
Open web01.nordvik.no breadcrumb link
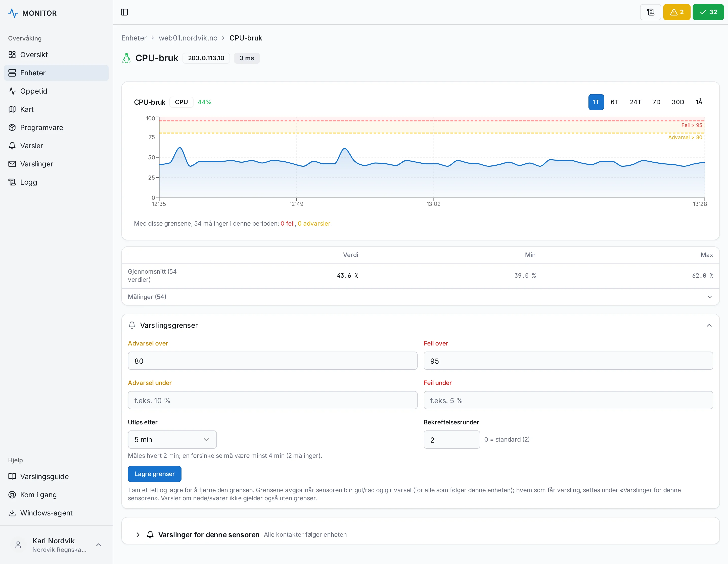tap(188, 38)
